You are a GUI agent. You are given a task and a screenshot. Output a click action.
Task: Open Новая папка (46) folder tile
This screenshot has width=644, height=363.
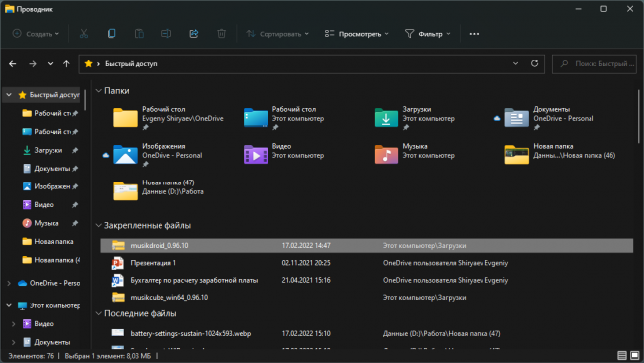[560, 154]
